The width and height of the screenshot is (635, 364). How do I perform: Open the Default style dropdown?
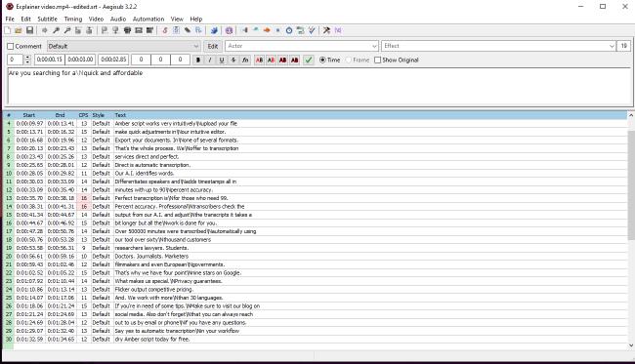pos(123,46)
